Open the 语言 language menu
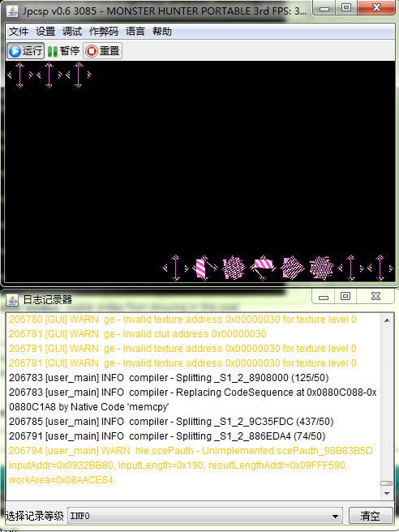This screenshot has width=399, height=532. point(135,32)
